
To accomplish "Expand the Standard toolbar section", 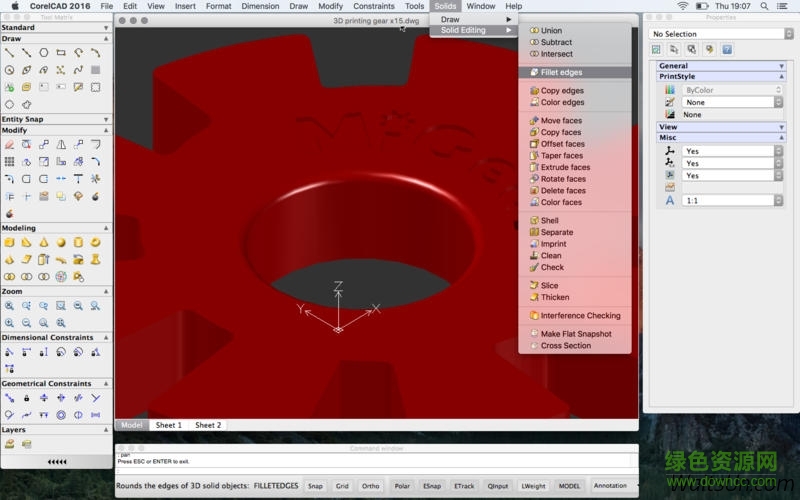I will (56, 27).
